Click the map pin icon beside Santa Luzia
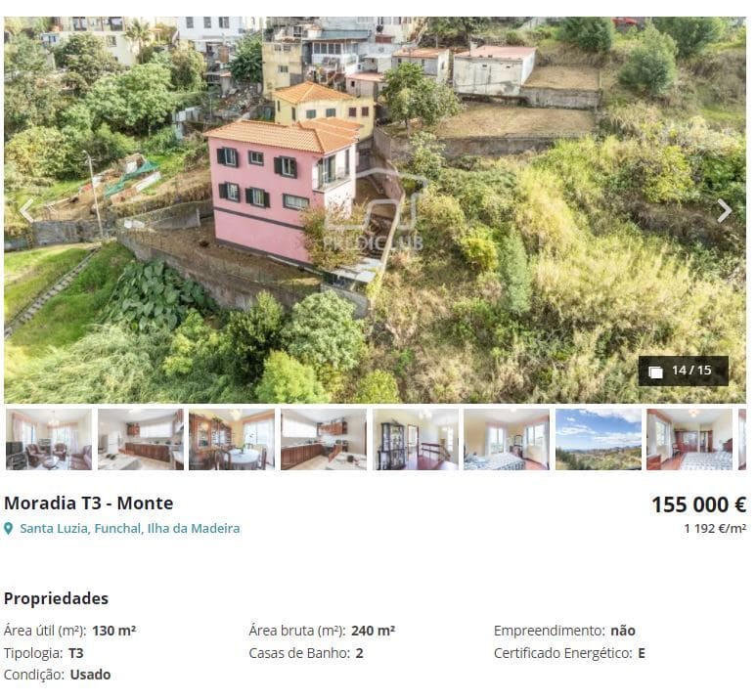 [x=8, y=529]
